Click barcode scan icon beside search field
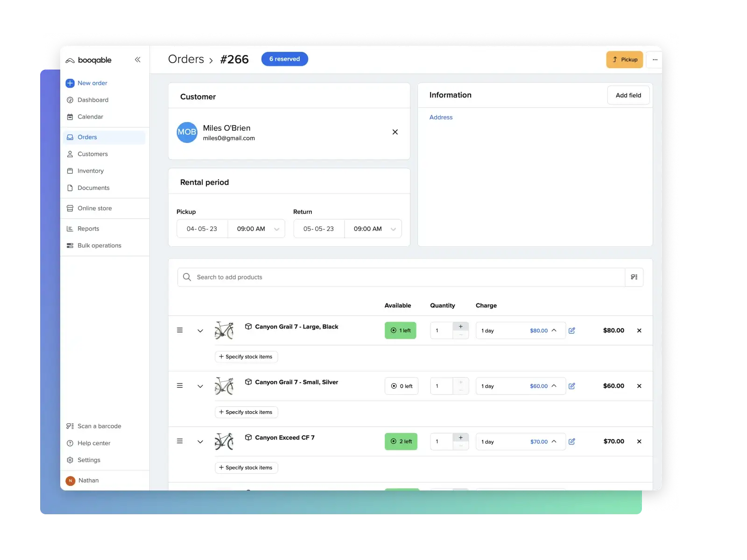 pos(634,277)
